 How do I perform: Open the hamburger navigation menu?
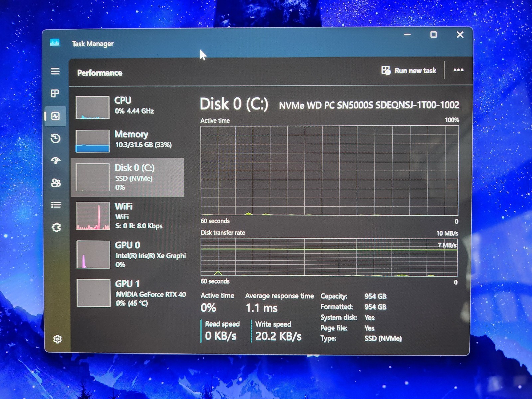pos(55,71)
